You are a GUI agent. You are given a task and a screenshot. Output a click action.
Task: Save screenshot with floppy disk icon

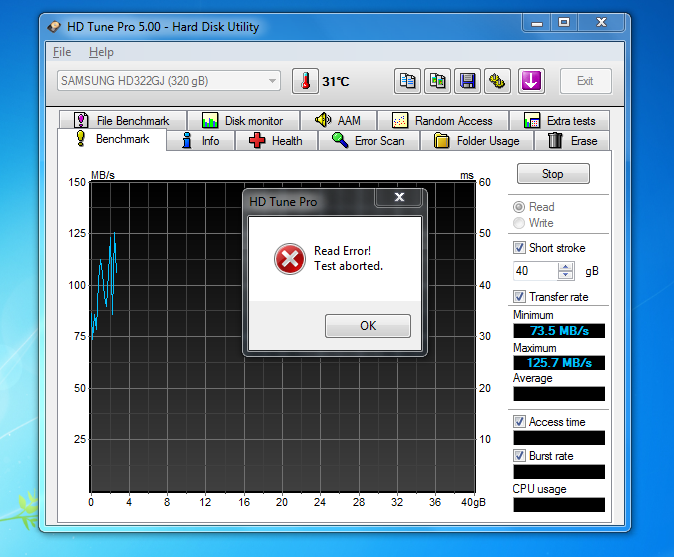click(x=467, y=81)
